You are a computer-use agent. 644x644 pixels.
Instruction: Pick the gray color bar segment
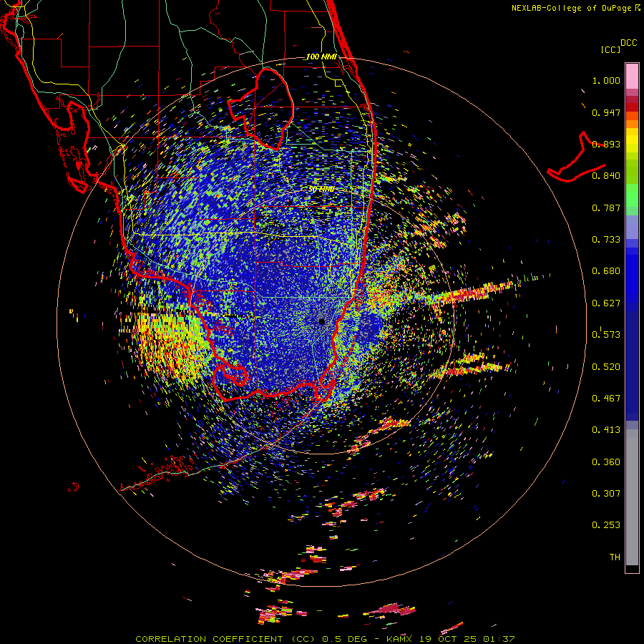(632, 497)
